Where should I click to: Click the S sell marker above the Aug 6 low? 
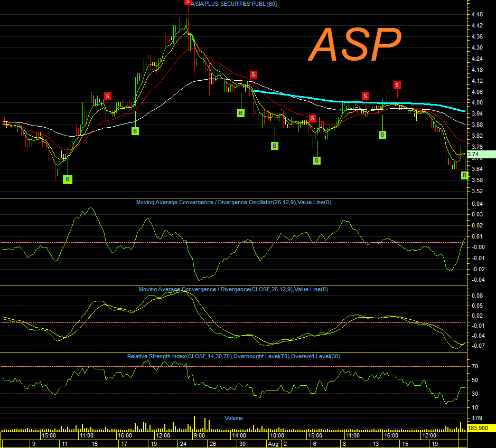(313, 119)
